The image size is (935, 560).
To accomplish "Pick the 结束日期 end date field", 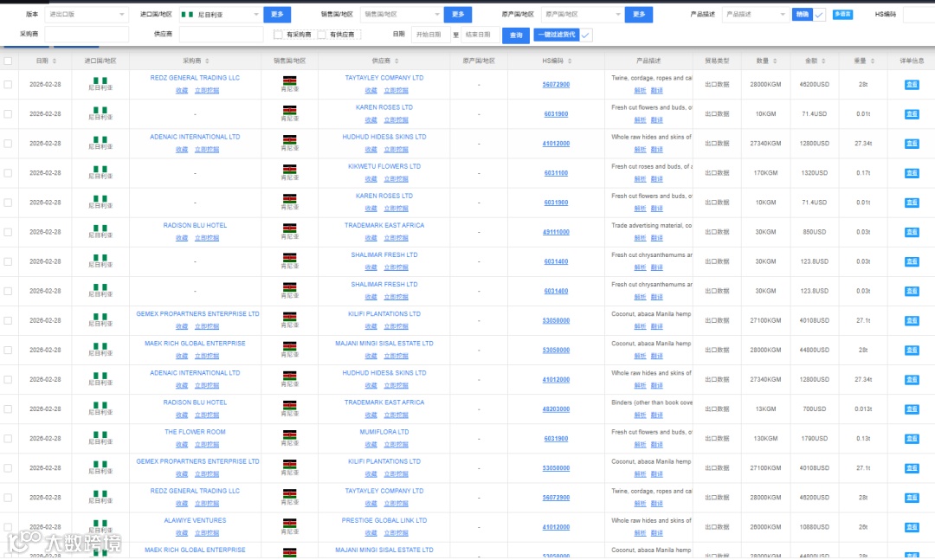I will [480, 35].
